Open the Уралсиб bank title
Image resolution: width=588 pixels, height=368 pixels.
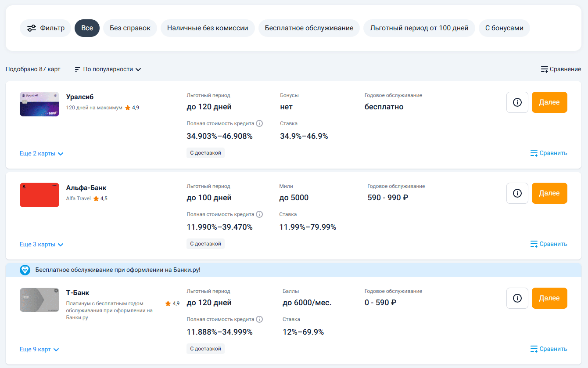(x=80, y=97)
